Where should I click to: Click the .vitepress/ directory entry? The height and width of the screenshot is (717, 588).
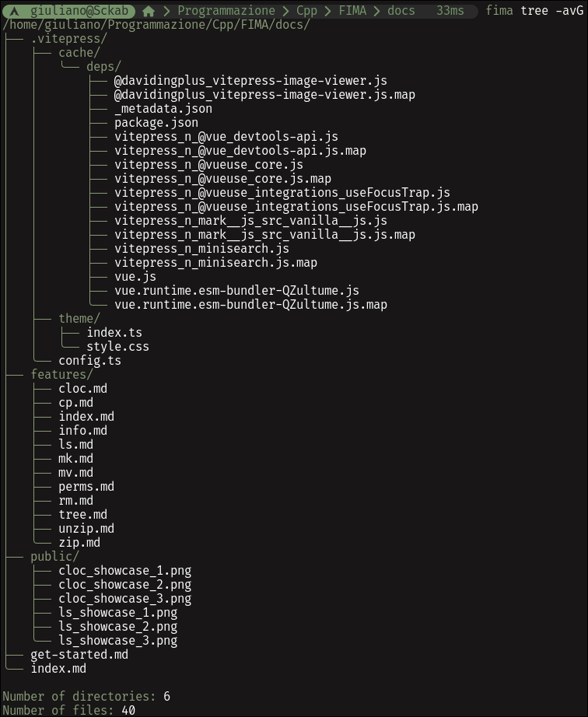point(69,39)
